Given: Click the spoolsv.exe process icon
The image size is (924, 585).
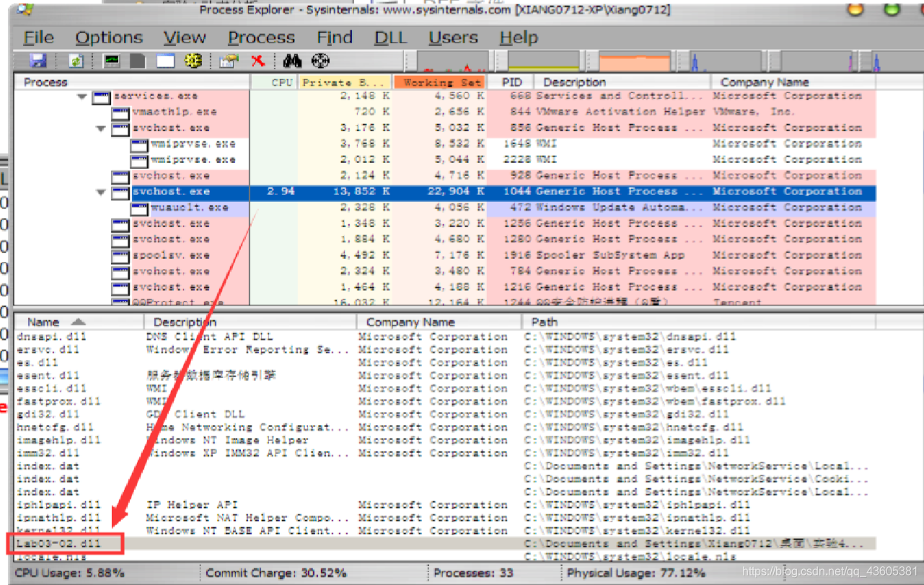Looking at the screenshot, I should pos(120,255).
